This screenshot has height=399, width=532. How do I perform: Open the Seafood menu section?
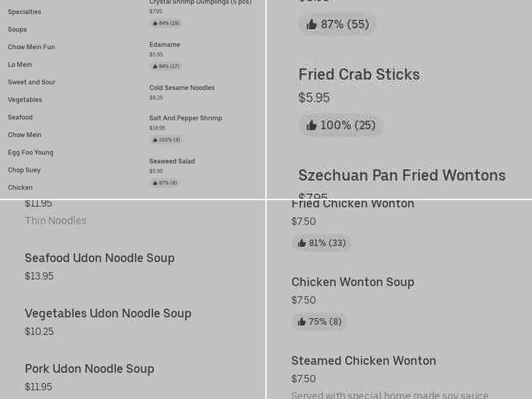coord(20,117)
